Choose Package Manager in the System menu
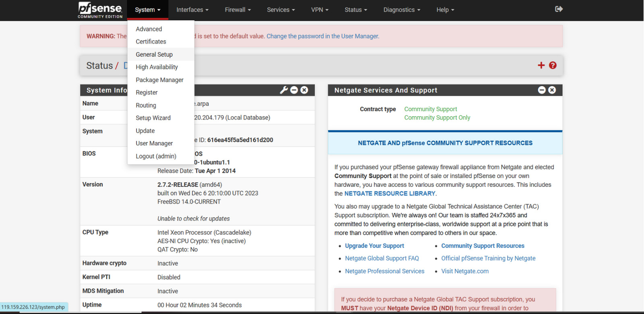644x314 pixels. 159,80
